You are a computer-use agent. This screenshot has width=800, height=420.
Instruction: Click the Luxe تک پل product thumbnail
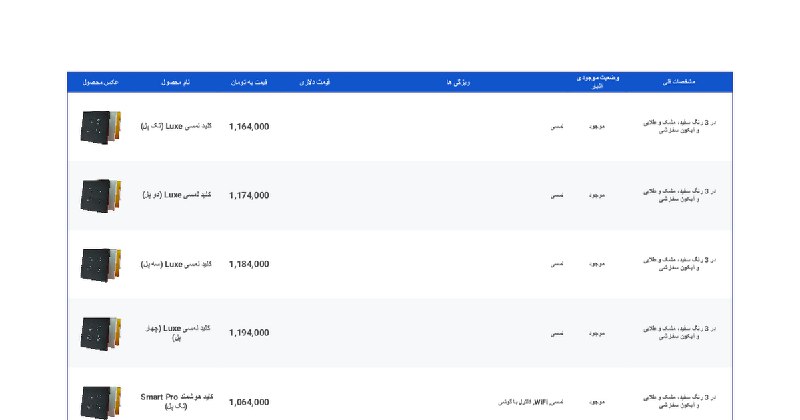pyautogui.click(x=100, y=127)
